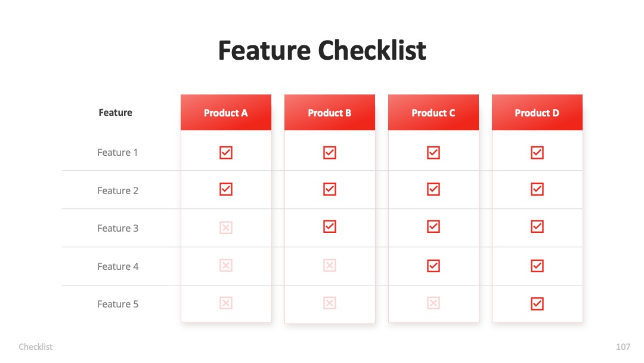The height and width of the screenshot is (363, 644).
Task: Click the bold Feature column heading
Action: [116, 113]
